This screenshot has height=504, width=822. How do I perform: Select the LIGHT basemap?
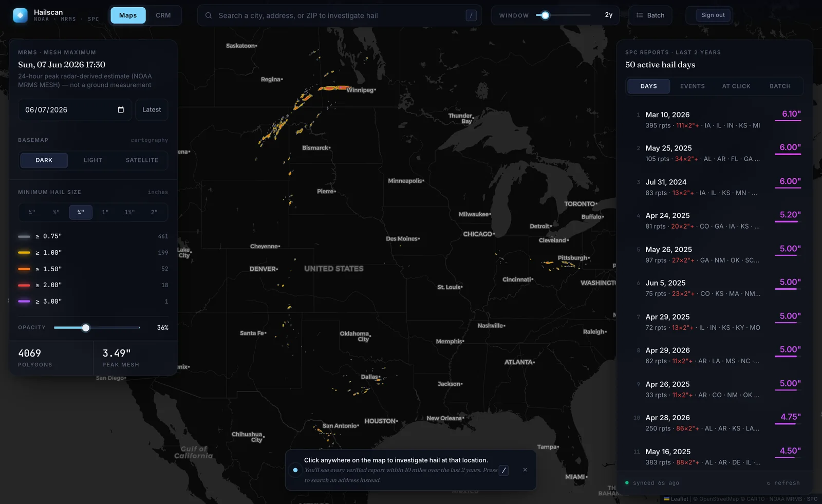tap(93, 160)
